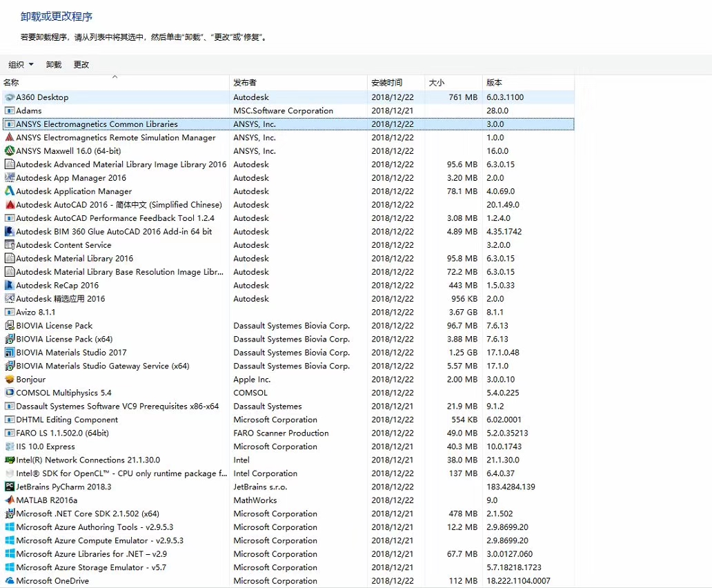Click the Autodesk ReCap 2016 icon
The width and height of the screenshot is (712, 588).
10,285
